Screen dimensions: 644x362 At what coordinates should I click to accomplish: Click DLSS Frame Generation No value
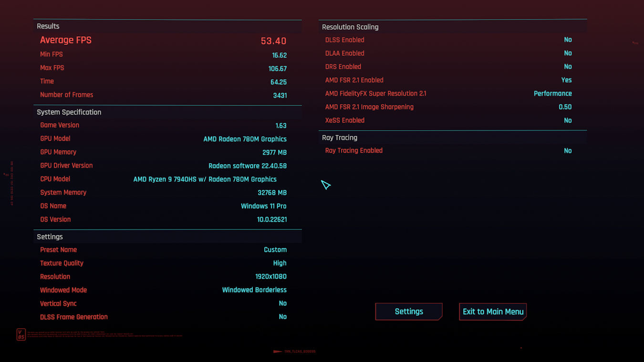pos(283,317)
